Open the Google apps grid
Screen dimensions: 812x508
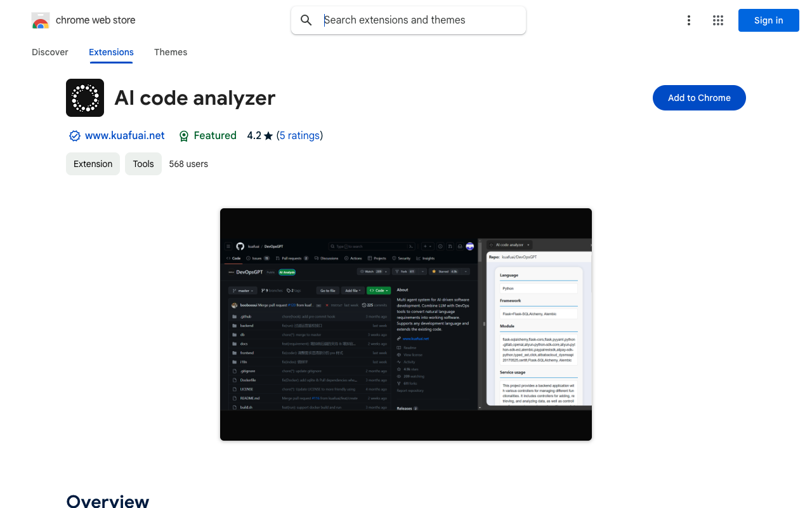[718, 20]
